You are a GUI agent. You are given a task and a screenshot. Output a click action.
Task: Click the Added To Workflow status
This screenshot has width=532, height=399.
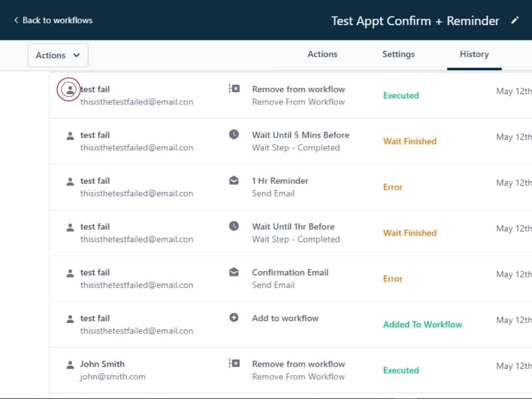click(422, 324)
